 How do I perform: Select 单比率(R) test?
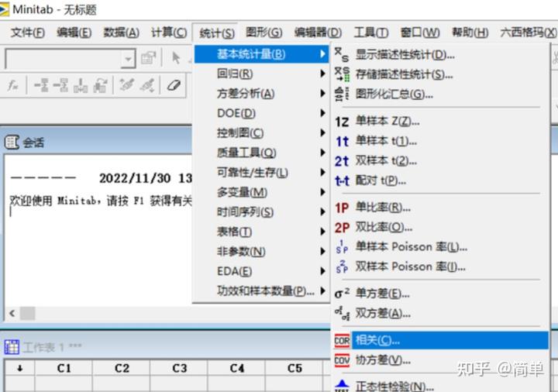(x=440, y=208)
